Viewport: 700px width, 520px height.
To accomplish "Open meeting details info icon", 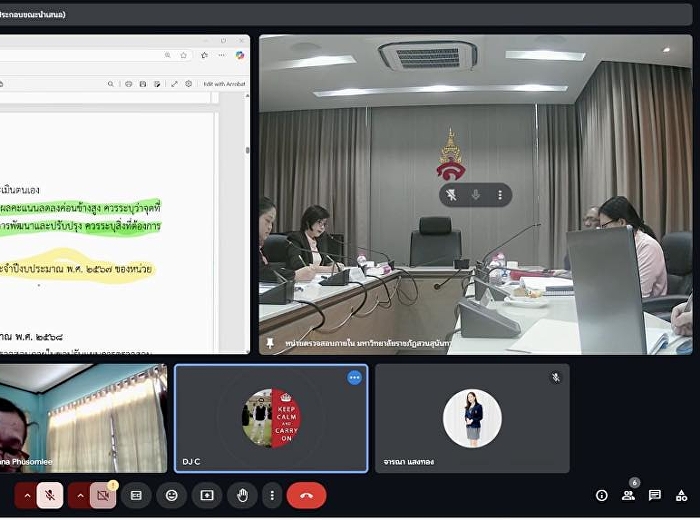I will [x=601, y=495].
